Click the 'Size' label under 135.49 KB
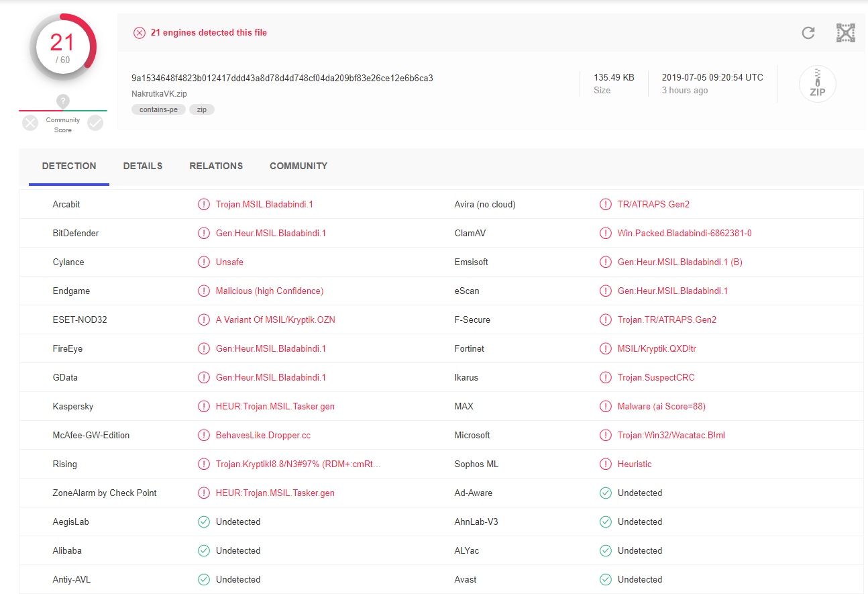Screen dimensions: 868x594 tap(602, 91)
